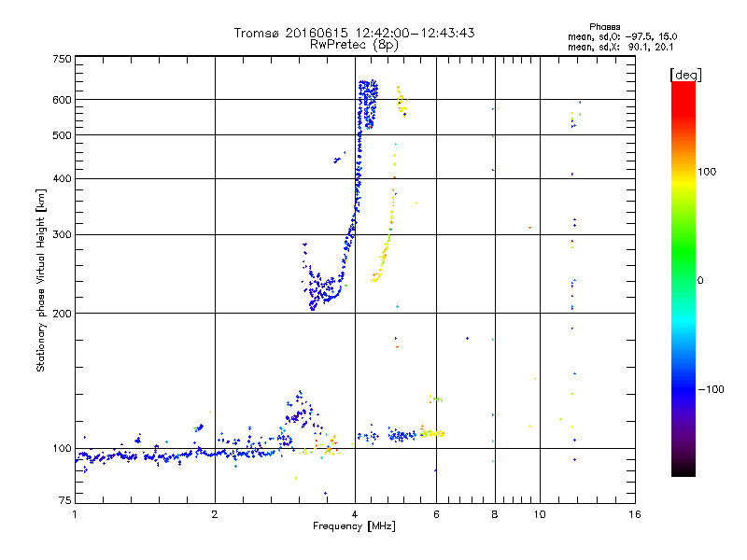
Task: Click the colorbar tick label "100"
Action: [x=707, y=172]
